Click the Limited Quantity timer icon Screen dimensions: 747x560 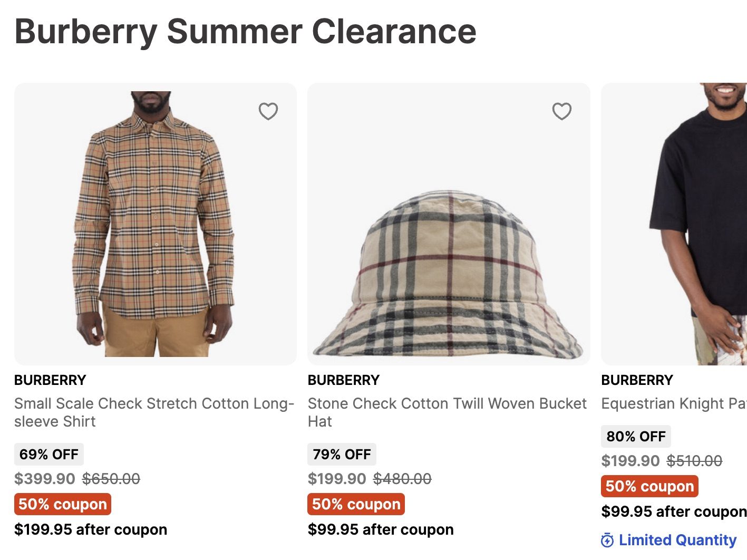tap(607, 540)
